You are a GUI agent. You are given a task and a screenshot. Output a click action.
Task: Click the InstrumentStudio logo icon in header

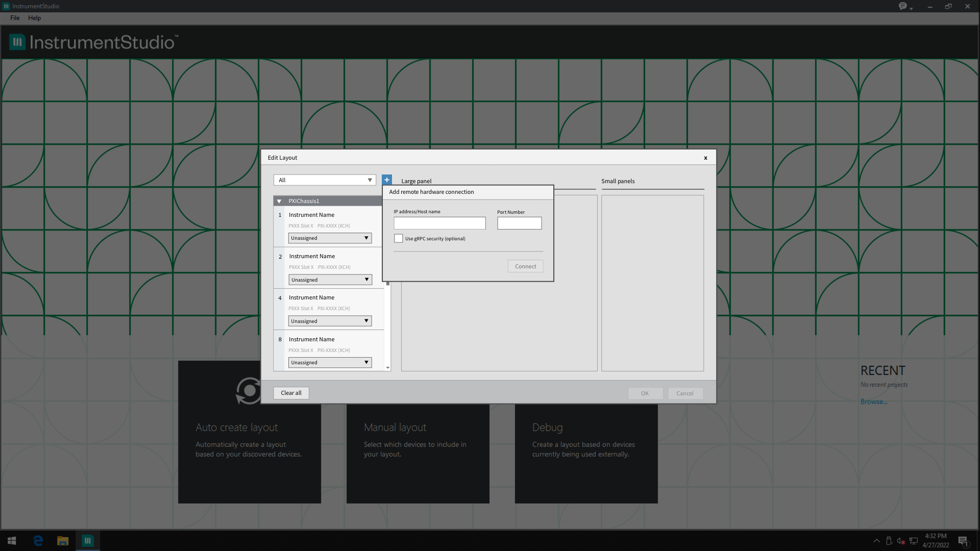(x=17, y=42)
